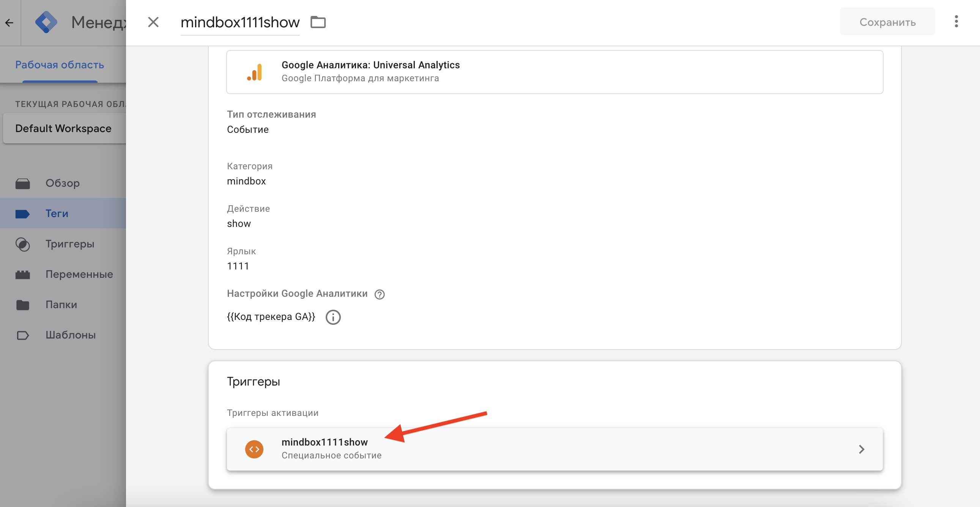Click the Действие value show
The height and width of the screenshot is (507, 980).
click(239, 224)
